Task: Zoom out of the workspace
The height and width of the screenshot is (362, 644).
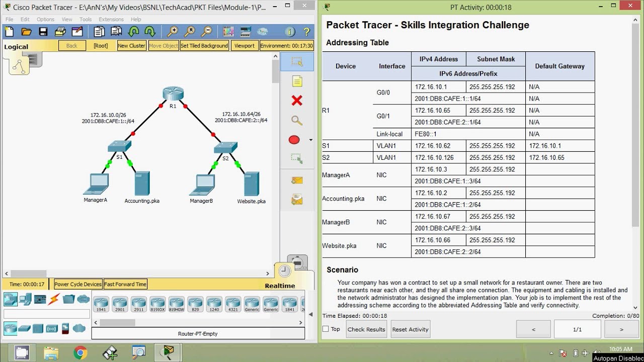Action: coord(206,32)
